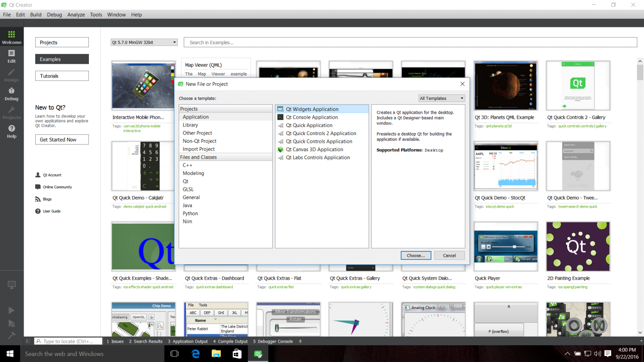Expand the All Templates dropdown
The height and width of the screenshot is (362, 644).
click(442, 98)
